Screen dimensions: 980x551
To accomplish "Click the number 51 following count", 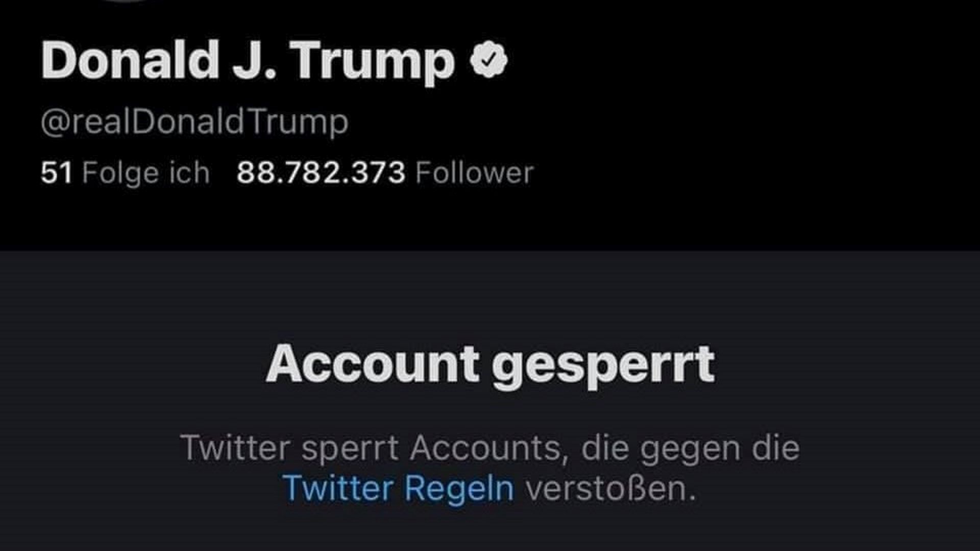I will (56, 172).
